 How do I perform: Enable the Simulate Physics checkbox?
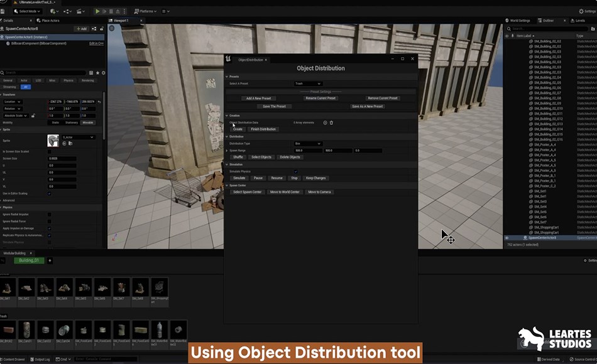click(x=295, y=171)
